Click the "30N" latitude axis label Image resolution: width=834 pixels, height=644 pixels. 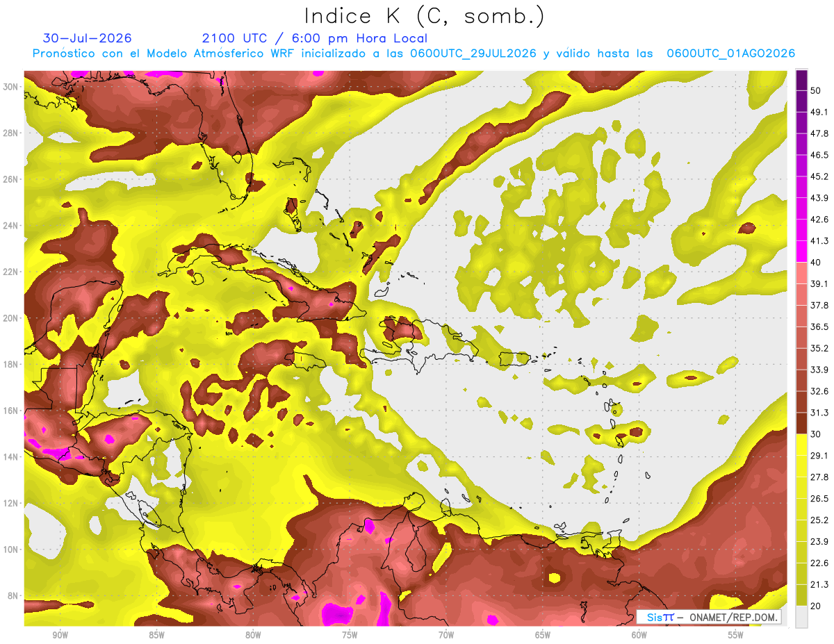tap(10, 87)
